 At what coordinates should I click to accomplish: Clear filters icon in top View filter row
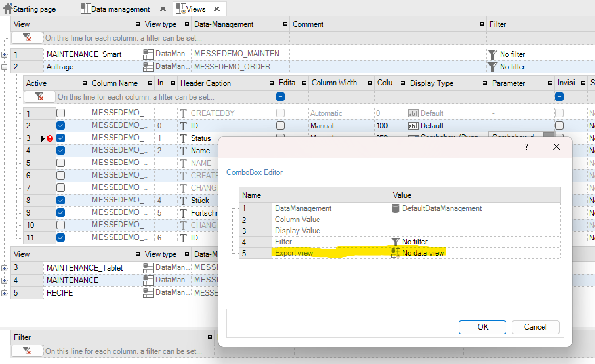coord(27,38)
